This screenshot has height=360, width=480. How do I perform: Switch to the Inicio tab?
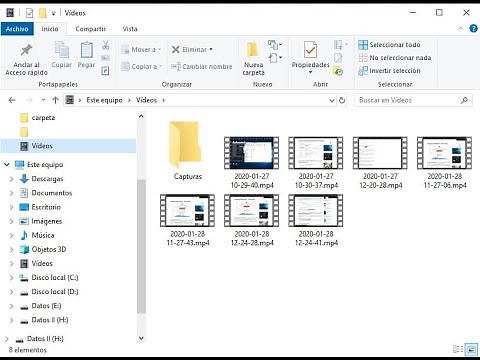[x=50, y=29]
